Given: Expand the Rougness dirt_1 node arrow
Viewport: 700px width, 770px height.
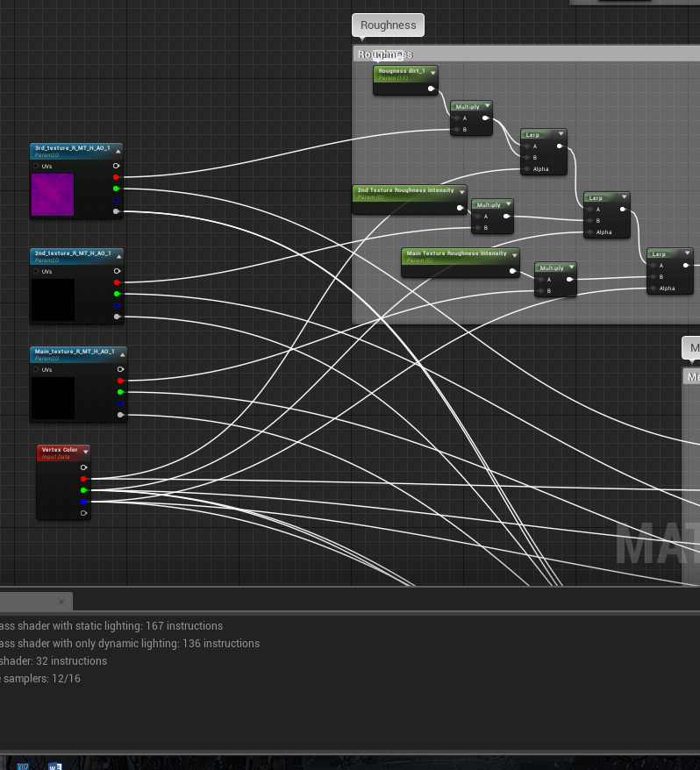Looking at the screenshot, I should click(x=432, y=71).
